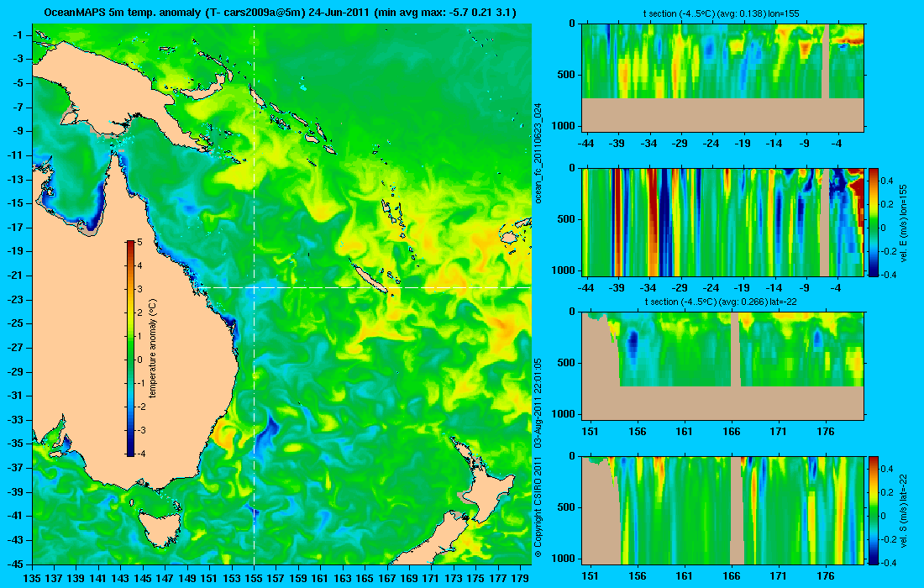Click the '-1' tick on map latitude axis
Image resolution: width=924 pixels, height=588 pixels.
pos(18,35)
